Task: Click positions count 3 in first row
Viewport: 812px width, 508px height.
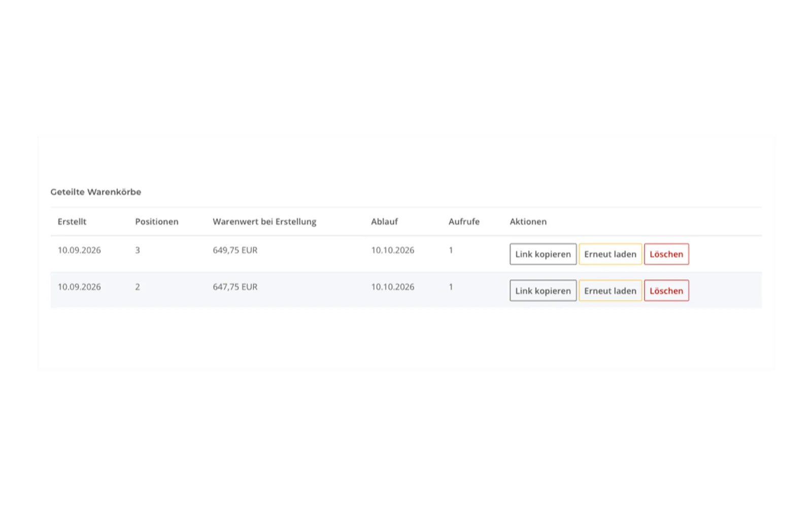Action: [138, 250]
